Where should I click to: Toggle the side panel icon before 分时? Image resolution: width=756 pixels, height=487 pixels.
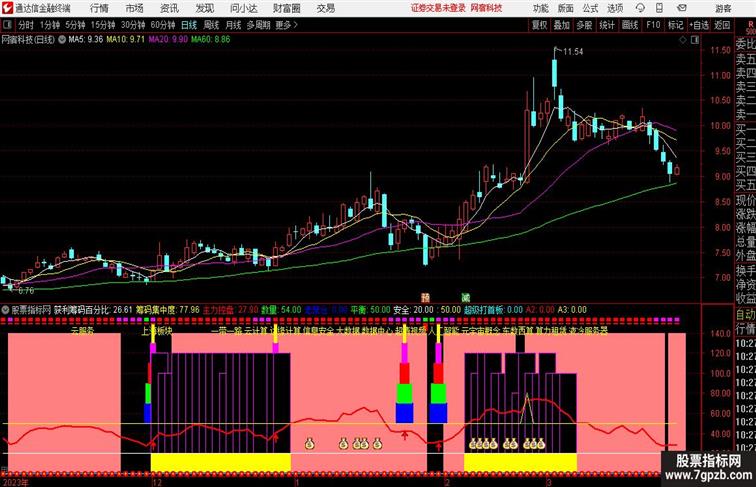point(7,25)
